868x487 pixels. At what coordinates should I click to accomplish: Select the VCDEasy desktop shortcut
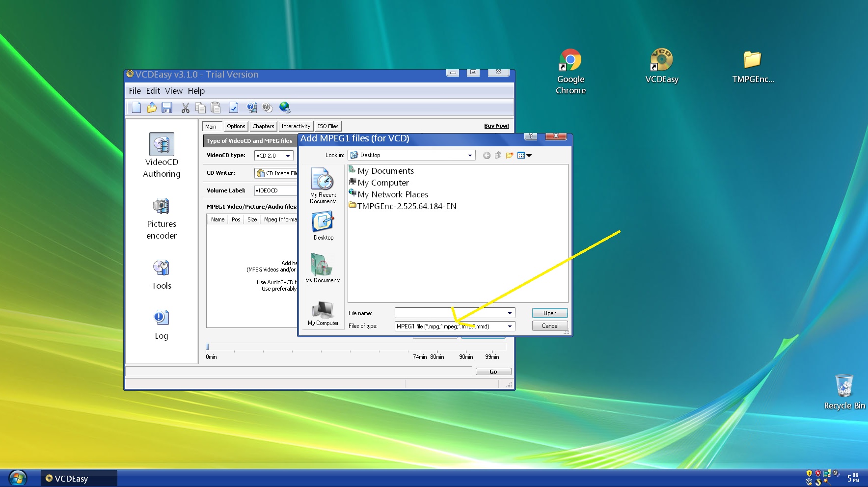(x=662, y=66)
